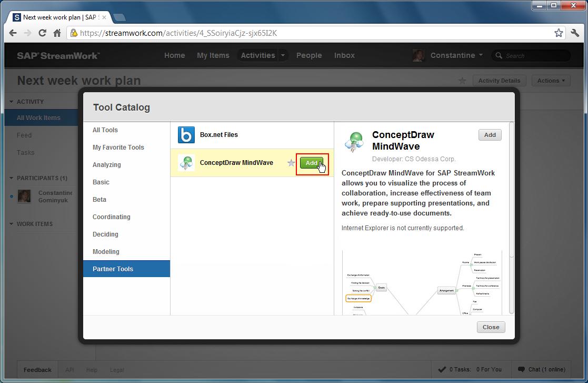Go back with the browser back arrow
588x383 pixels.
[13, 33]
